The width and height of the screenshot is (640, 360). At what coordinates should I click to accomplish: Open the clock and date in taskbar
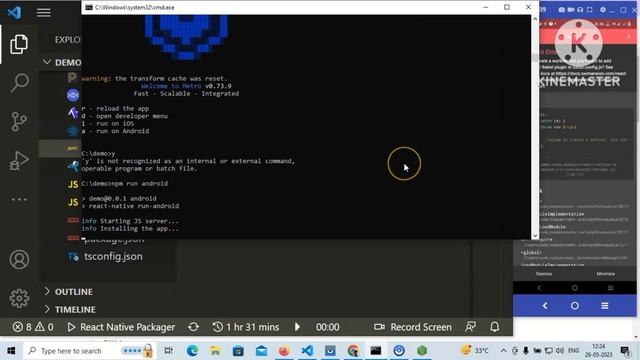point(598,351)
